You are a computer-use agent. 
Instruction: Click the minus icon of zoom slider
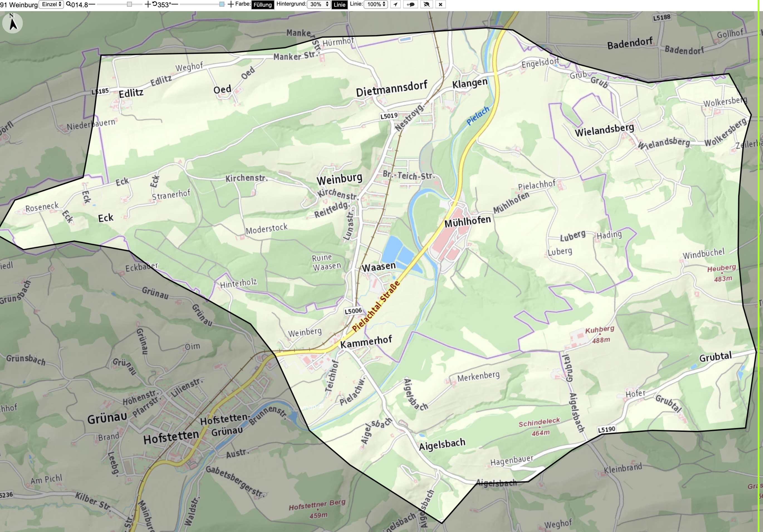click(92, 4)
